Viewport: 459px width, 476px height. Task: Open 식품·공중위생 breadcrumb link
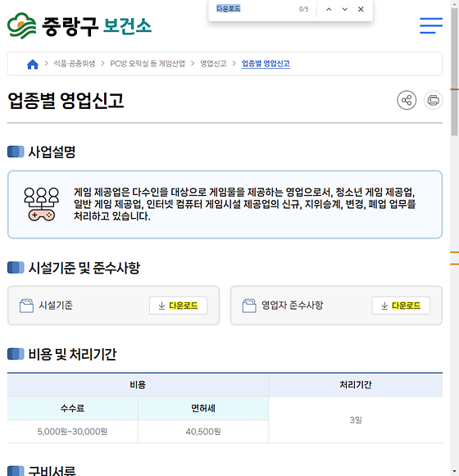point(75,64)
